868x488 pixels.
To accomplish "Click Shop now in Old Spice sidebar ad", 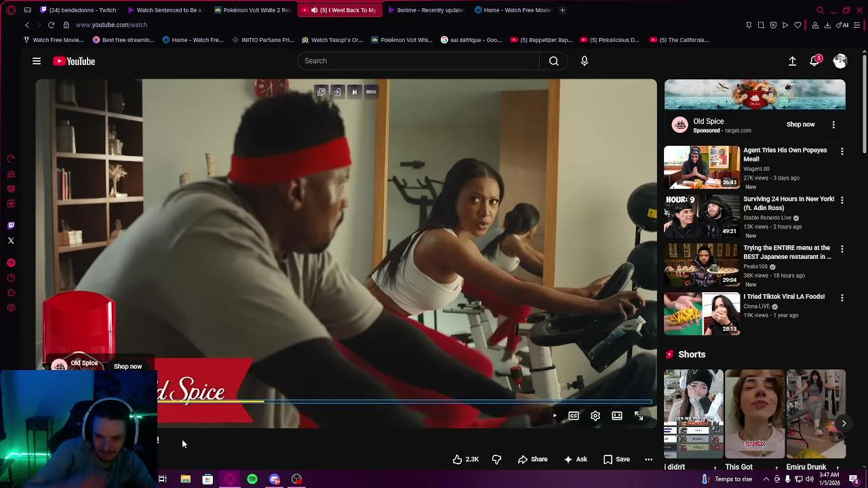I will point(801,125).
